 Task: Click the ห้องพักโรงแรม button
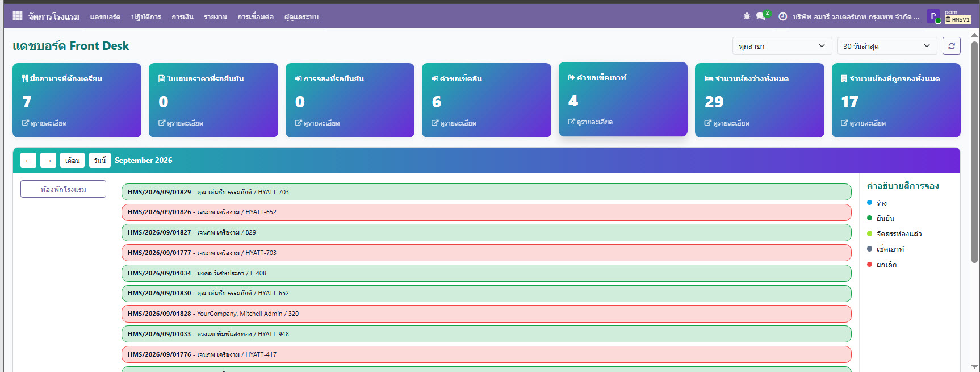coord(63,189)
